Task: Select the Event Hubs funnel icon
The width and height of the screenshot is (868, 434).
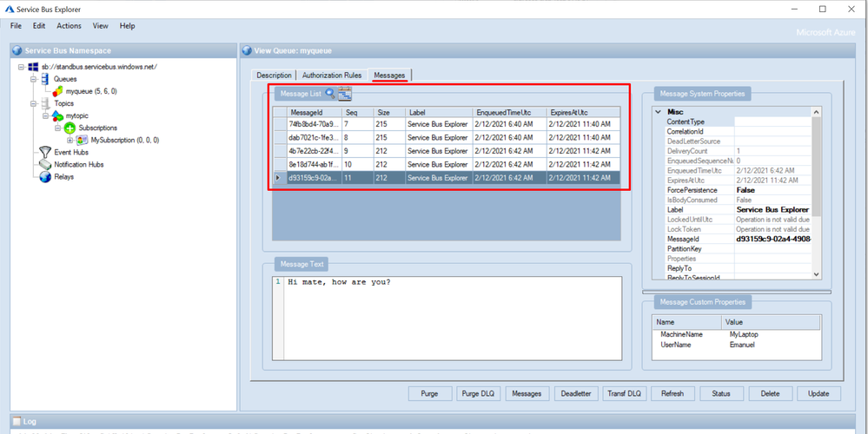Action: [45, 152]
